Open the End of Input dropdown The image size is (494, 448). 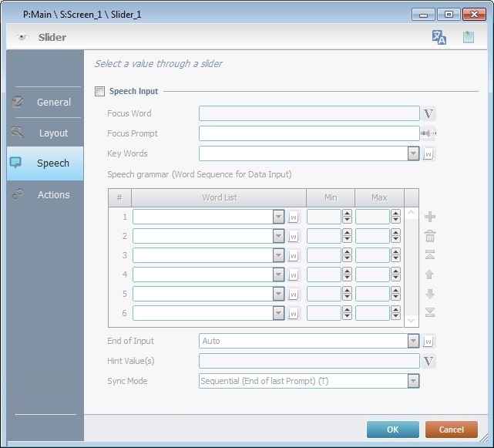click(413, 341)
